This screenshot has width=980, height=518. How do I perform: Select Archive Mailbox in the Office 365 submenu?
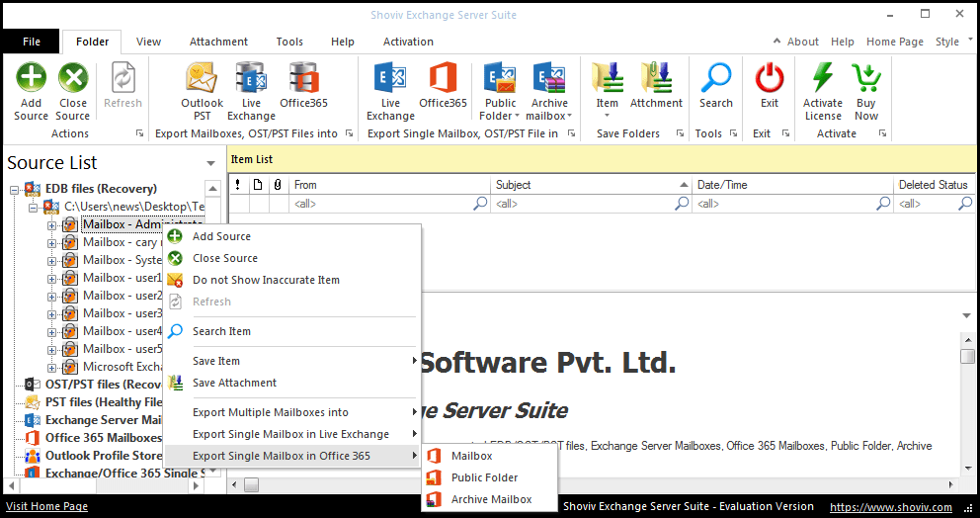(x=489, y=499)
